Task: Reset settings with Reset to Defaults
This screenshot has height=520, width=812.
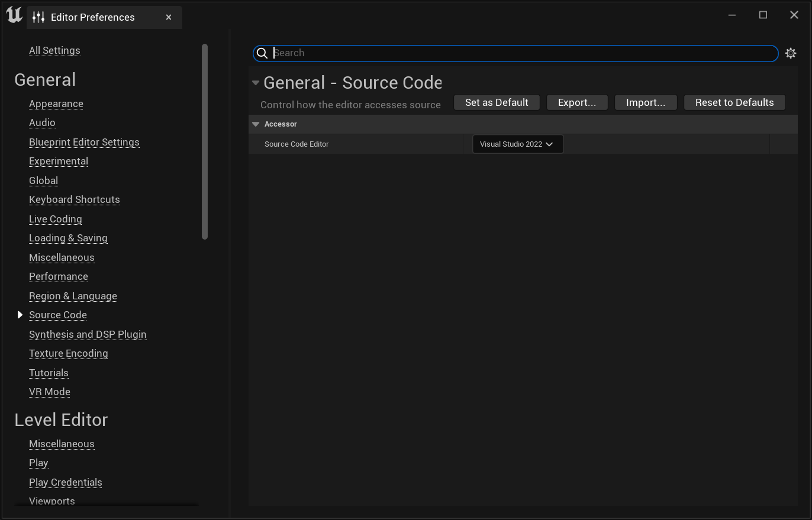Action: (734, 102)
